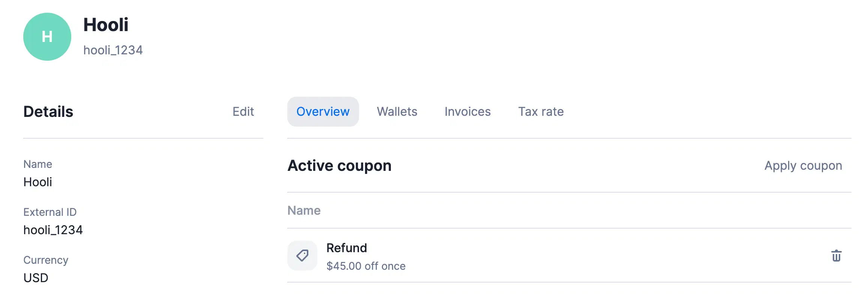Click the Refund coupon name

click(347, 248)
